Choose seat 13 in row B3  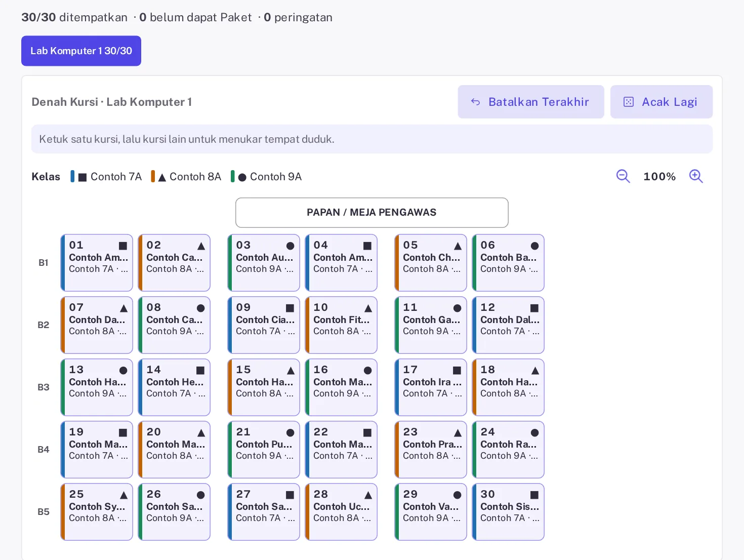coord(97,387)
